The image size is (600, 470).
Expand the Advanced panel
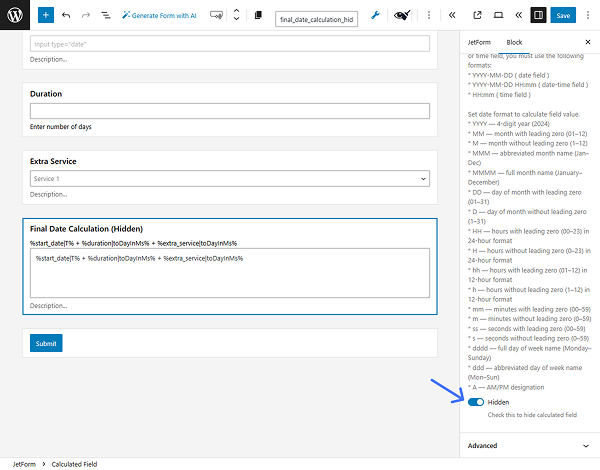point(528,446)
